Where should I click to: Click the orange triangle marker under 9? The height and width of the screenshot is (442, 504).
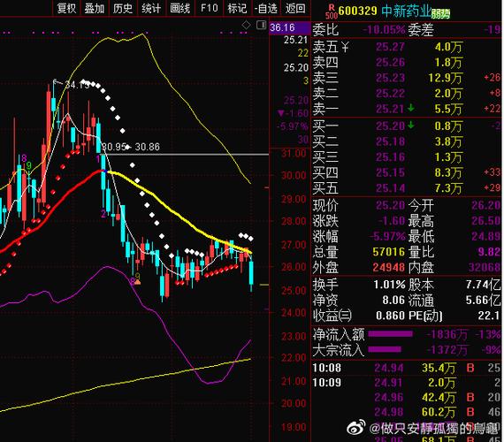(138, 282)
